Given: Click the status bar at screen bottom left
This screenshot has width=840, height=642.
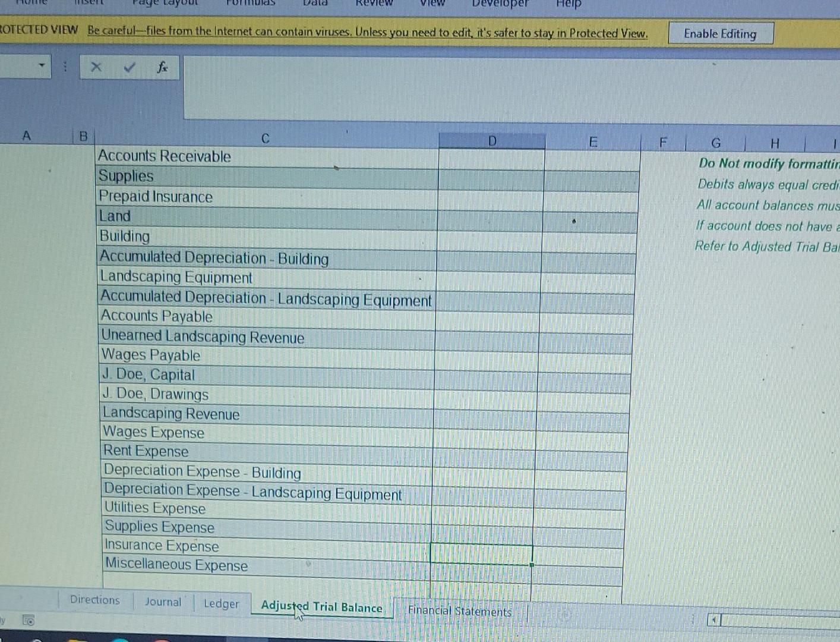Looking at the screenshot, I should point(4,620).
